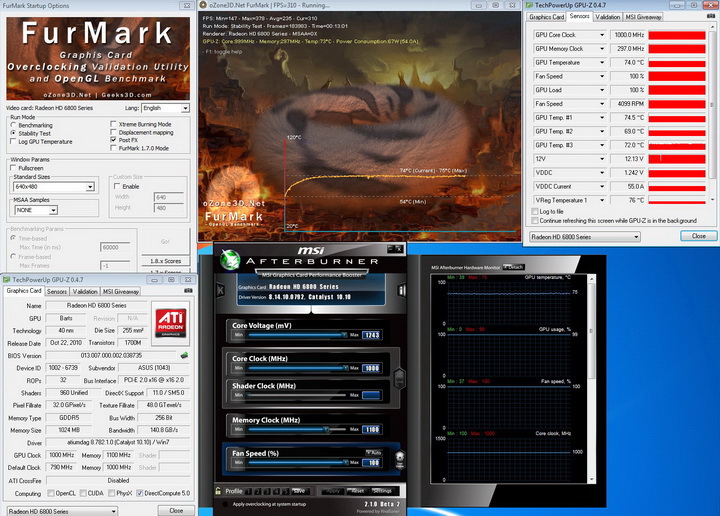Toggle Displacement mapping checkbox
This screenshot has width=720, height=516.
click(x=113, y=132)
